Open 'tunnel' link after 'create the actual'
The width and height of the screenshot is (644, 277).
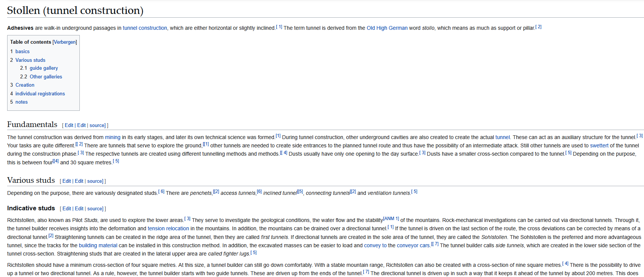tap(502, 138)
